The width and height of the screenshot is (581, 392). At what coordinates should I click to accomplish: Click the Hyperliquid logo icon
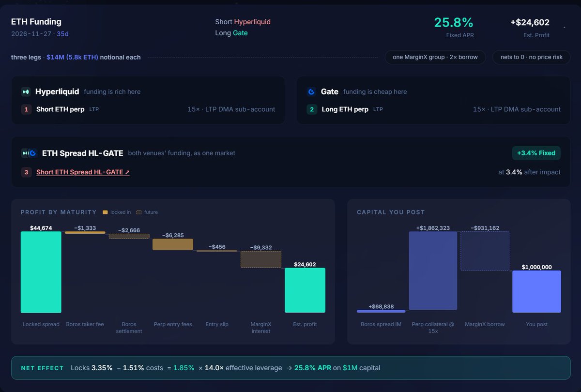(26, 91)
